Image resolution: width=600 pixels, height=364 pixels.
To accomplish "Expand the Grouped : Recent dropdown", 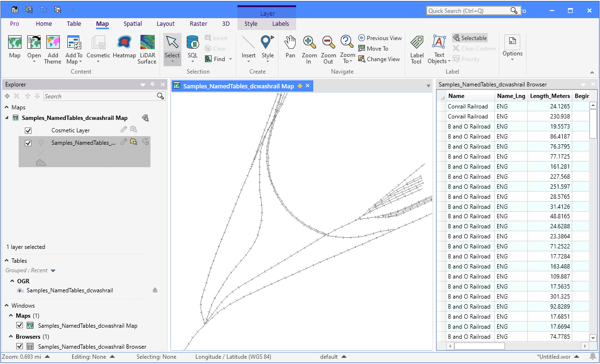I will coord(53,271).
